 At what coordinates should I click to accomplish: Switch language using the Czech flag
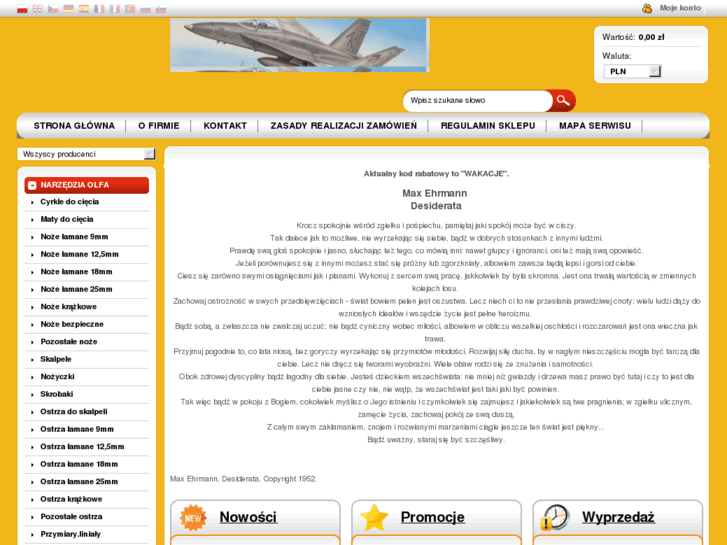tap(53, 9)
